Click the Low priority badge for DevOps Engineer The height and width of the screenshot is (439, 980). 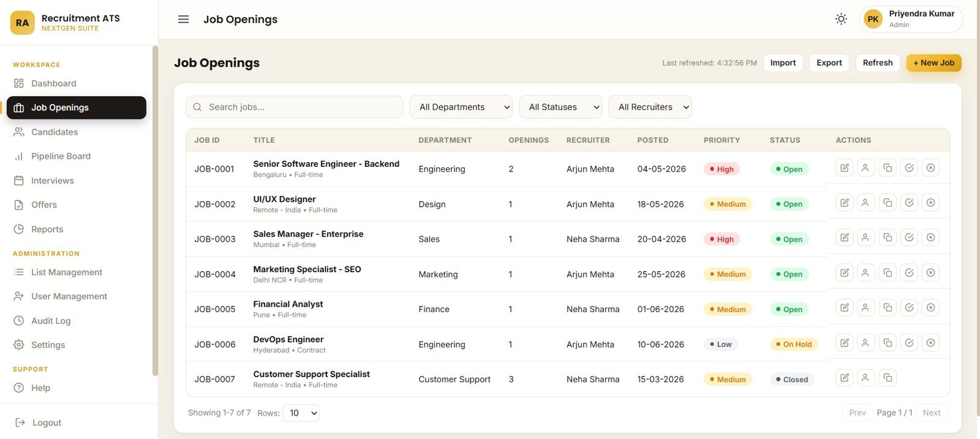tap(720, 344)
